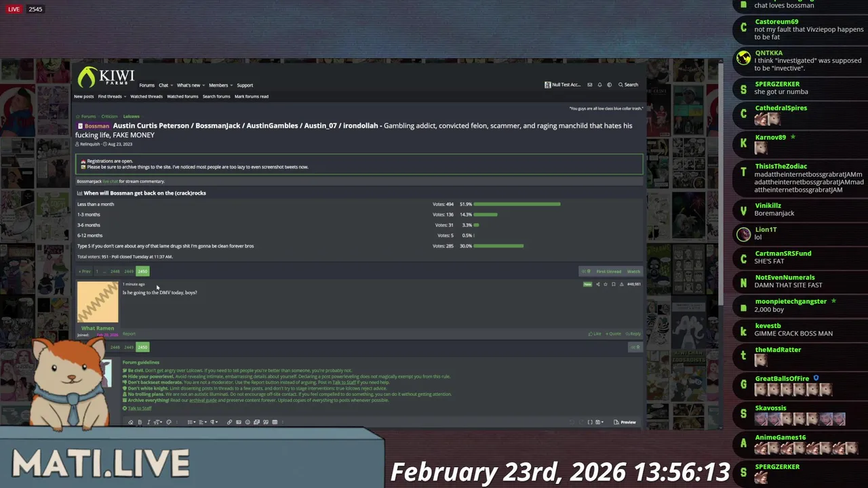Click the warning triangle icon on post

[622, 284]
